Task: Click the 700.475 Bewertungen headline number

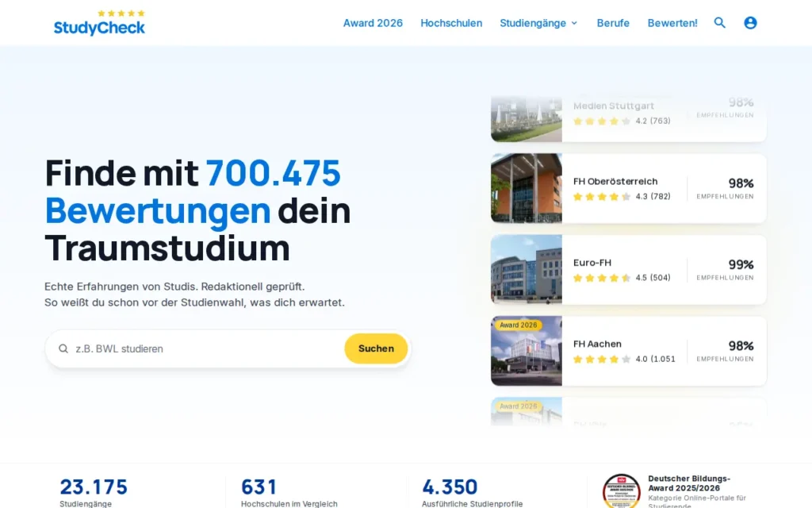Action: point(273,172)
